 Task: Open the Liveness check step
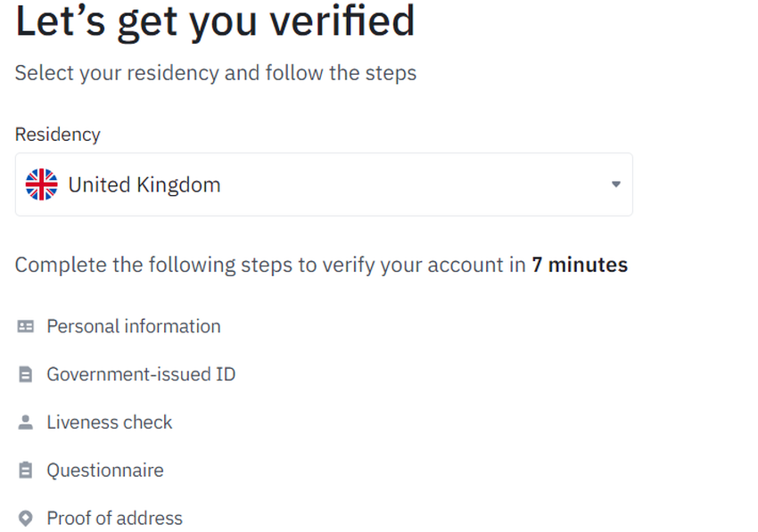110,422
